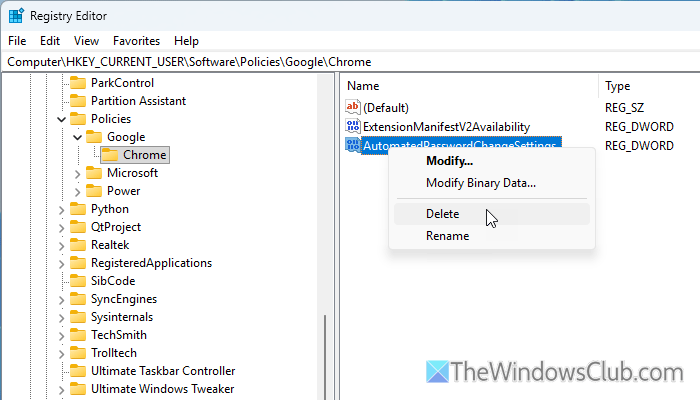
Task: Open the Help menu
Action: tap(186, 41)
